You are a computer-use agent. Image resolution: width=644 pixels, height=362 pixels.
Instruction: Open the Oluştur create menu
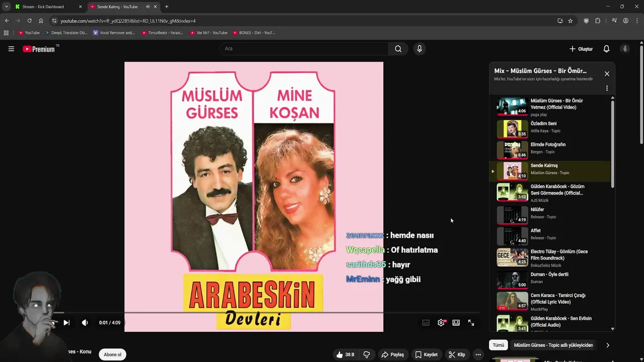tap(581, 49)
